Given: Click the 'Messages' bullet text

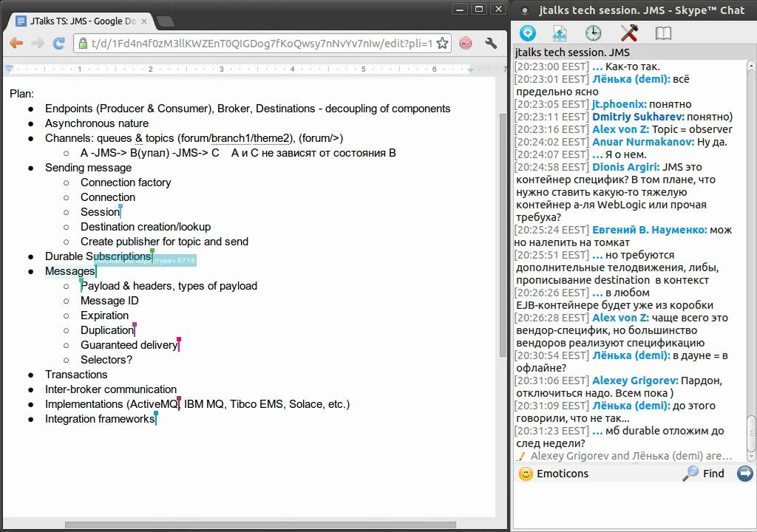Looking at the screenshot, I should point(70,271).
